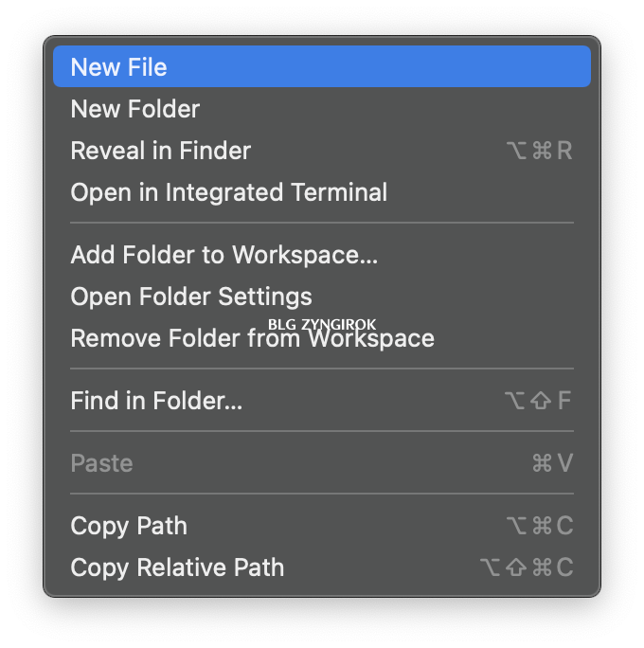This screenshot has height=648, width=644.
Task: Click the separator line above Copy Path
Action: (322, 494)
